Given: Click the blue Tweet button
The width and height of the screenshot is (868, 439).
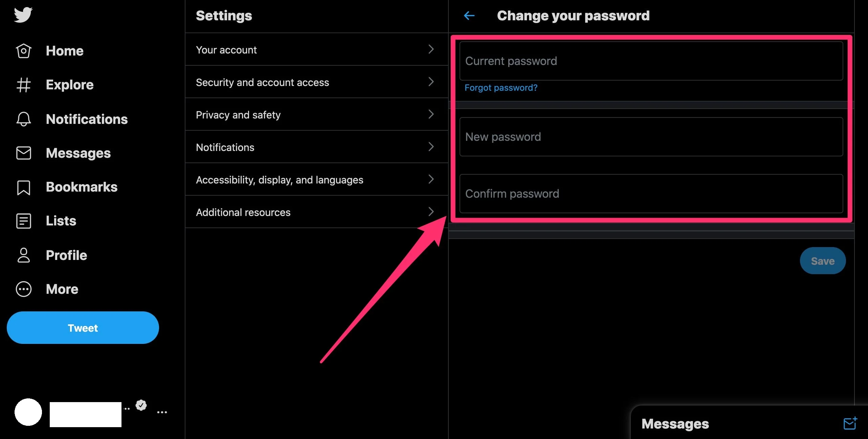Looking at the screenshot, I should coord(83,328).
